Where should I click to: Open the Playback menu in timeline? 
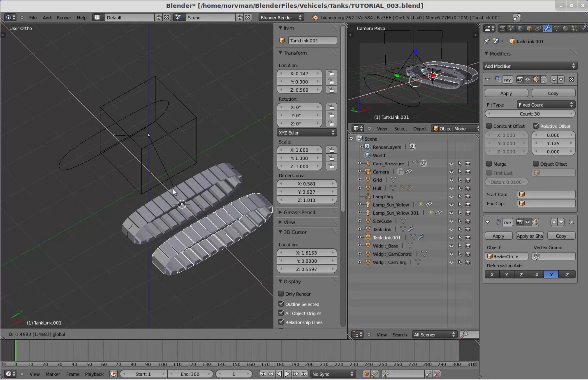[94, 374]
